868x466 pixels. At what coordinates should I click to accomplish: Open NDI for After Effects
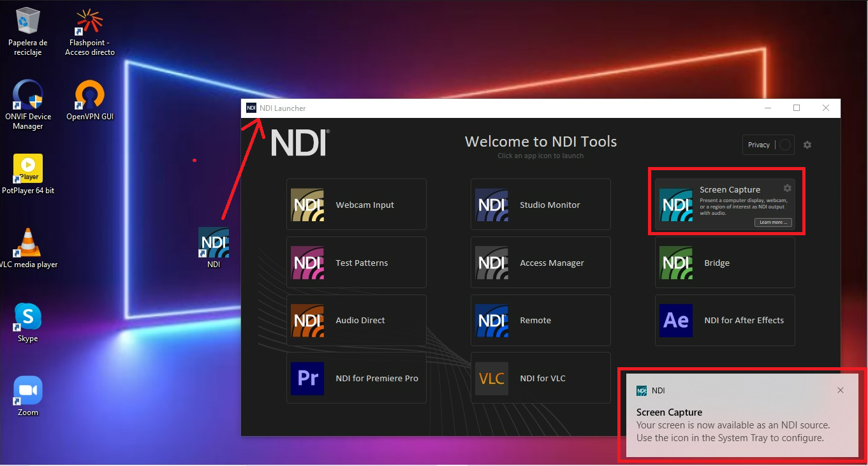pos(725,320)
